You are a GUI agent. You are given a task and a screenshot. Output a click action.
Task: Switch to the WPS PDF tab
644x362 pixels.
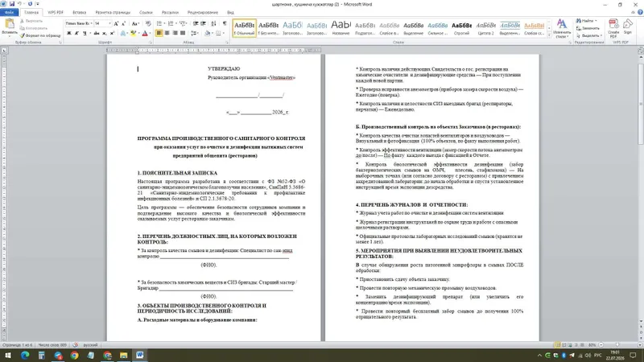tap(56, 12)
